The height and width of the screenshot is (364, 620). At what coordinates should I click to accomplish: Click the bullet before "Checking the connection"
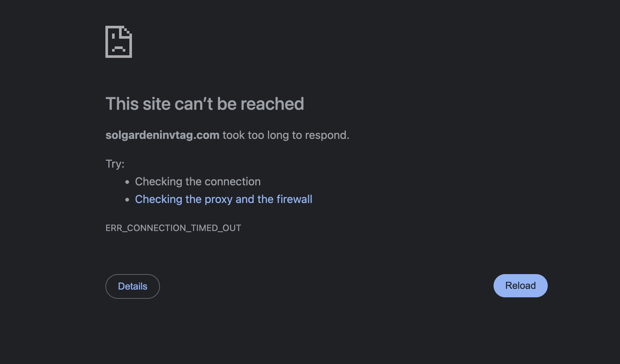[x=127, y=182]
